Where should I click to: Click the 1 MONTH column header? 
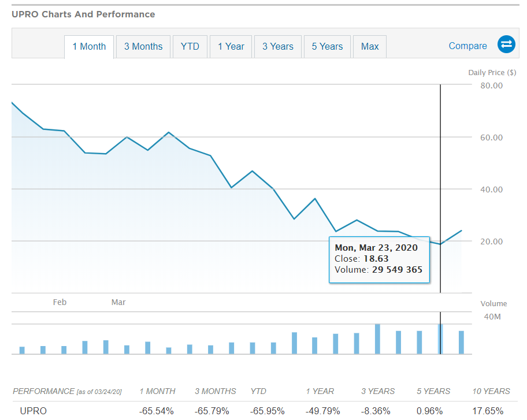tap(157, 391)
